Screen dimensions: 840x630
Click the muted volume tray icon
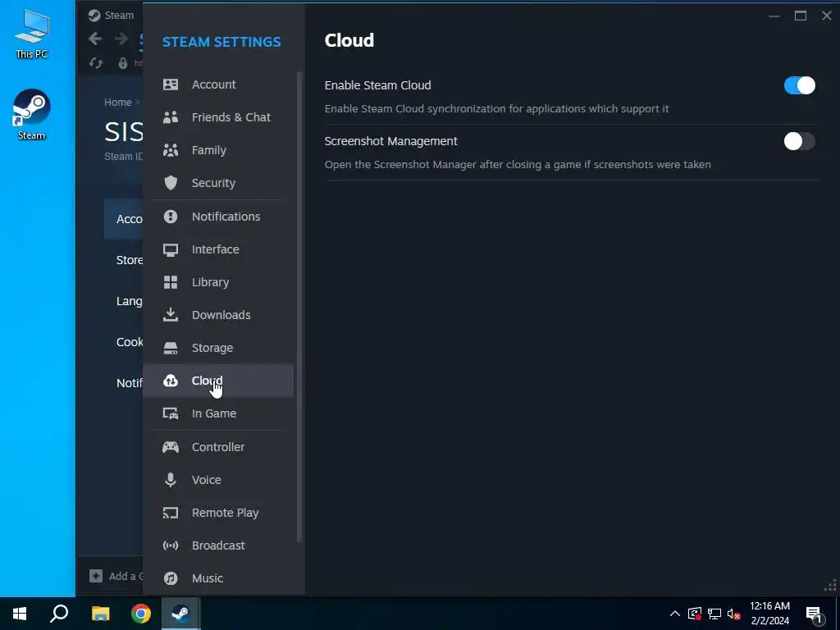click(734, 614)
